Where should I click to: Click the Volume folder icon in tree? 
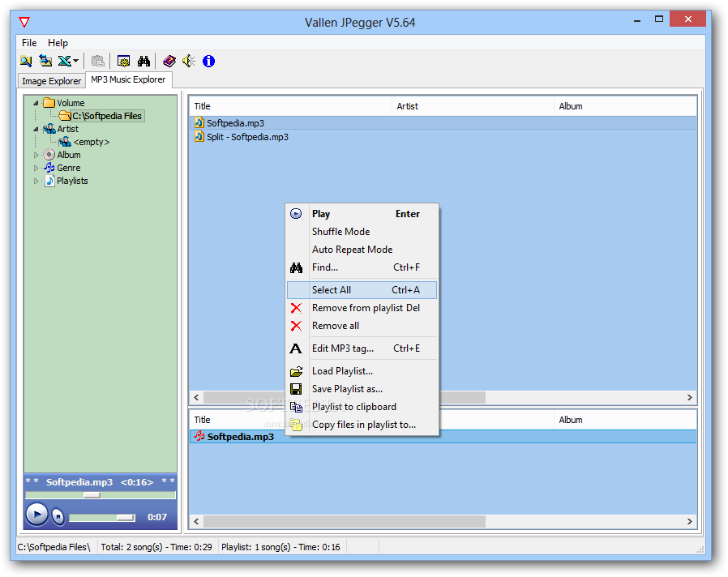[x=49, y=103]
